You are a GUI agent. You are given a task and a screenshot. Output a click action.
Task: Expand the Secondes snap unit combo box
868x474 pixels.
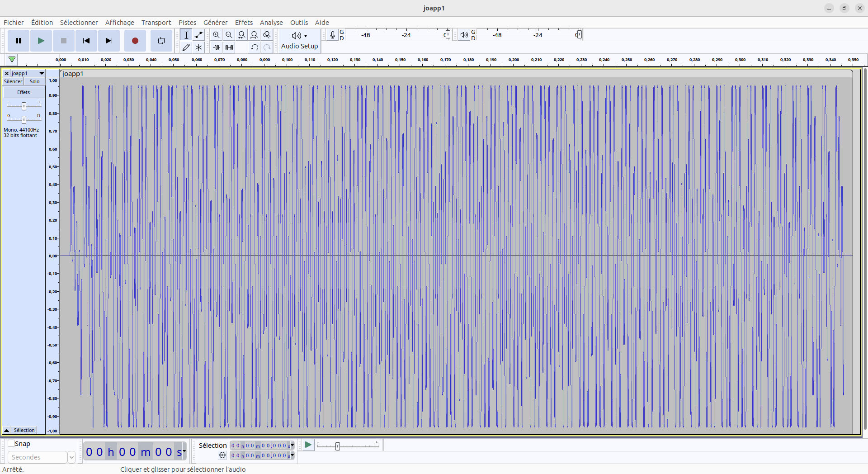(71, 457)
